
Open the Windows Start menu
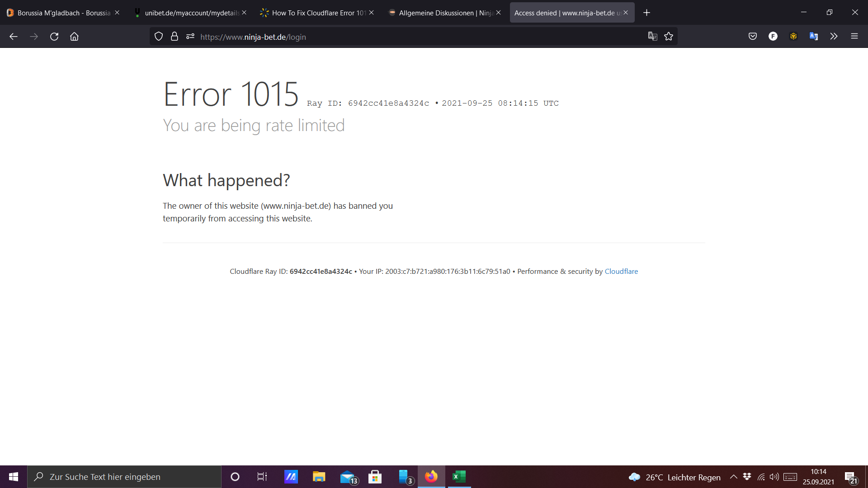pos(14,477)
